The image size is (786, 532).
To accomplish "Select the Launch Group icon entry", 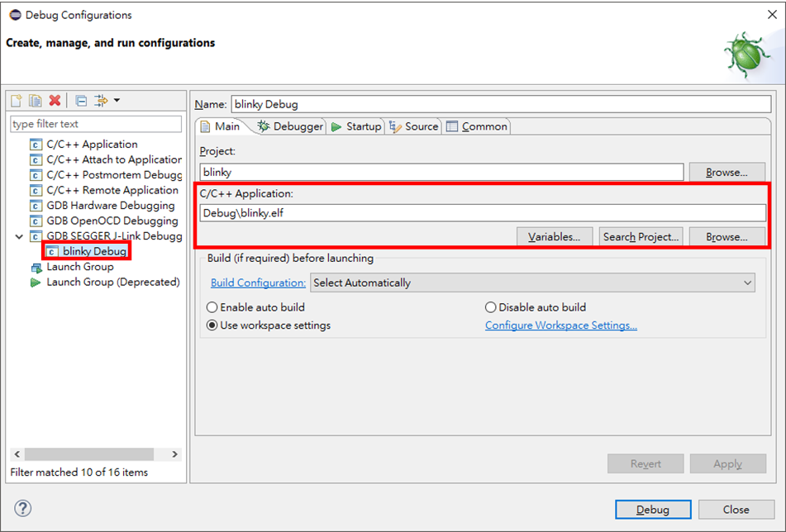I will tap(79, 267).
